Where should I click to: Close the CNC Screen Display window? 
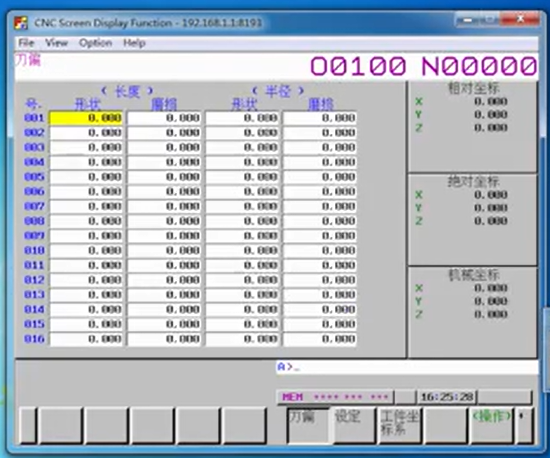[x=521, y=19]
